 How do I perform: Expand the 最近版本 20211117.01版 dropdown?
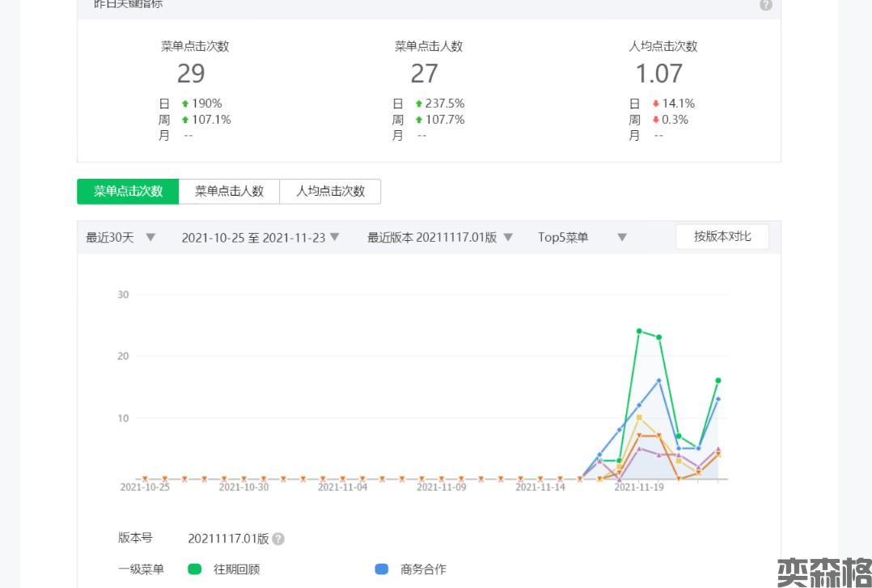(x=440, y=238)
